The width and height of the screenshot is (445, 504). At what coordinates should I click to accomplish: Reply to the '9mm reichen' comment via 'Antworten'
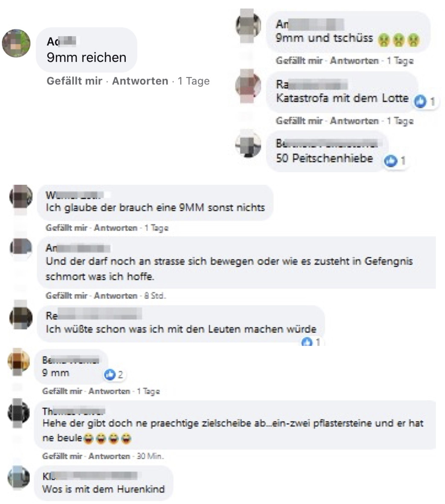(x=140, y=81)
